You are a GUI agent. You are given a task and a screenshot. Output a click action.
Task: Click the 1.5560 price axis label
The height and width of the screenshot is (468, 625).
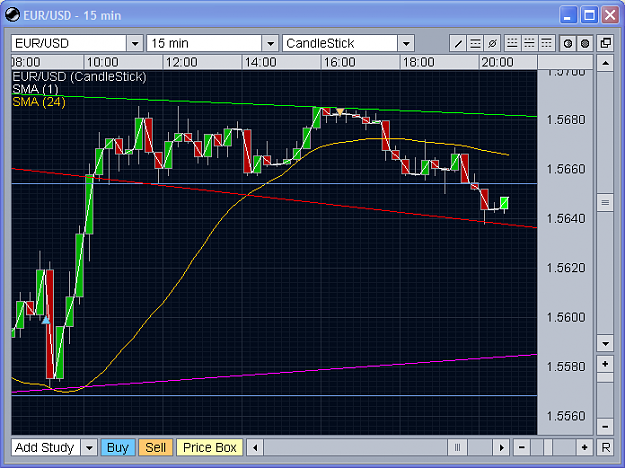click(566, 416)
